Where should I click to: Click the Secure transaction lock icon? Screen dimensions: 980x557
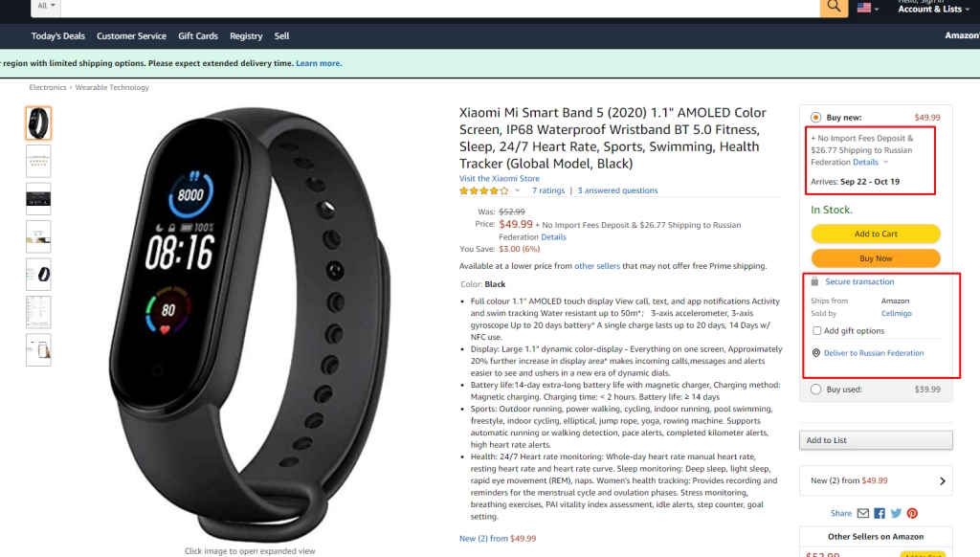(x=814, y=281)
